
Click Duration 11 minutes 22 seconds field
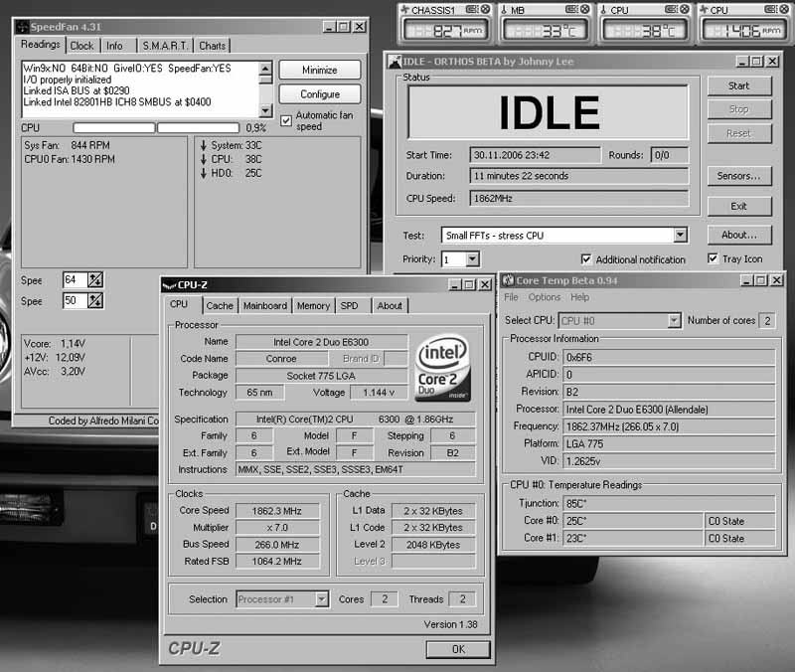pos(579,176)
